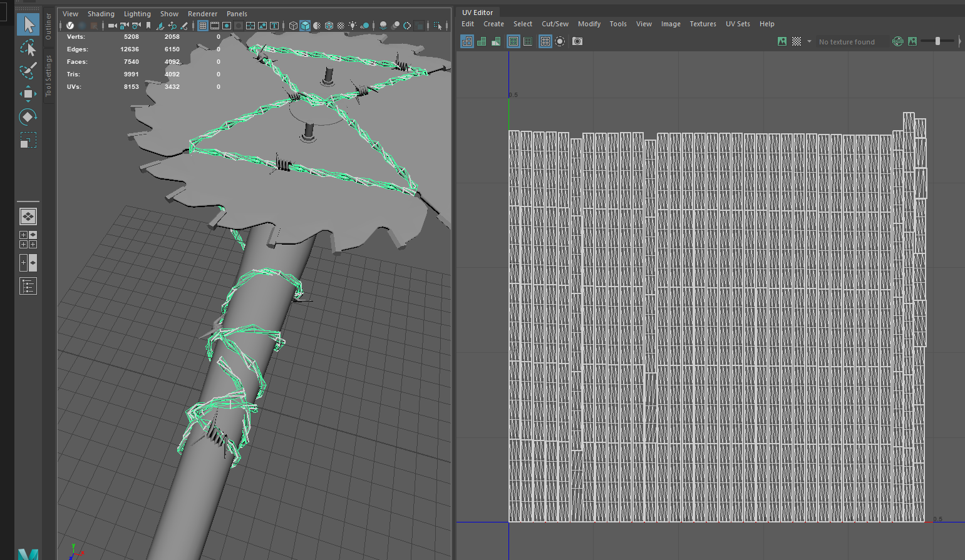Toggle UV wireframe display
965x560 pixels.
[x=467, y=41]
